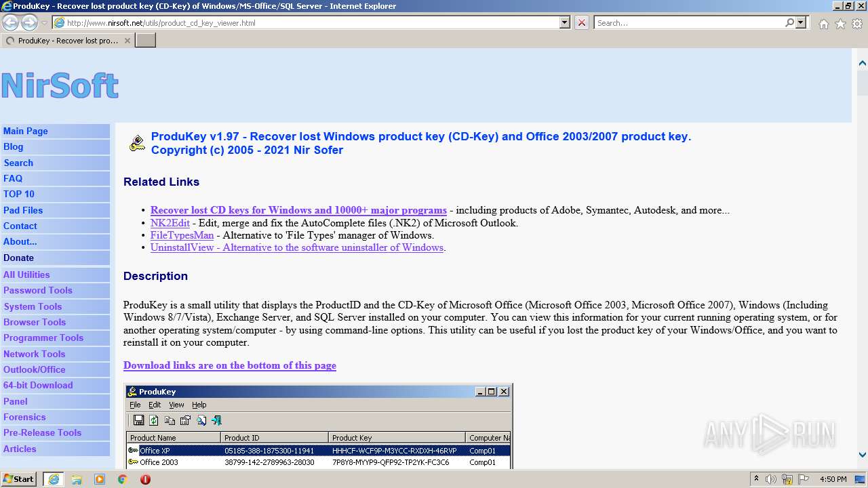Viewport: 868px width, 488px height.
Task: Open Pre-Release Tools link
Action: [x=55, y=432]
